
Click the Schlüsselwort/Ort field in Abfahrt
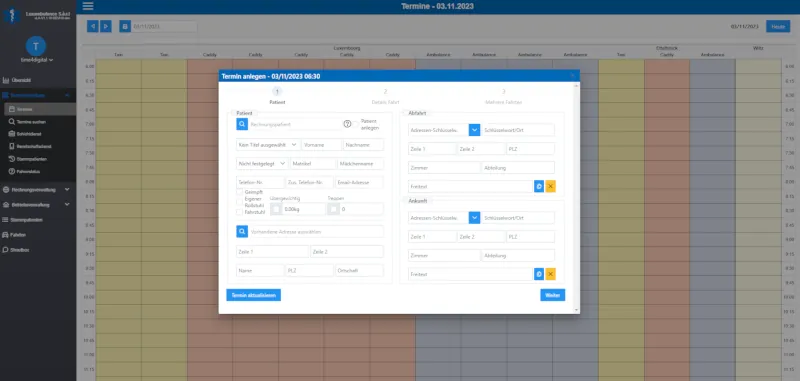[x=518, y=130]
